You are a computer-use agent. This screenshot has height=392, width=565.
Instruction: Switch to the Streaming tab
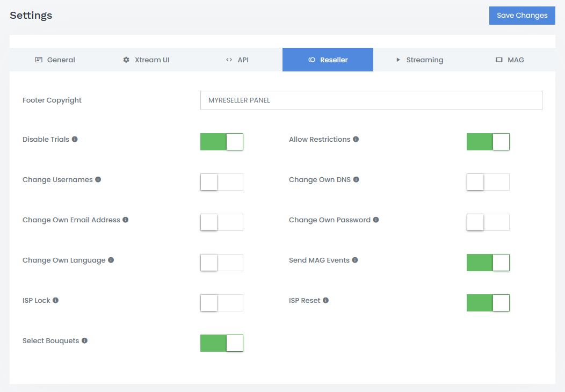419,60
